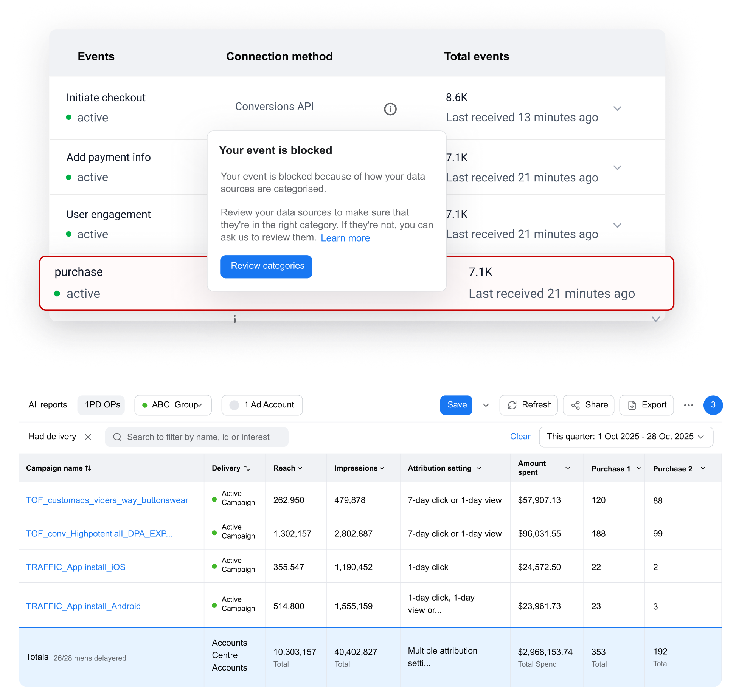Expand the Initiate checkout event row
Viewport: 736px width, 700px height.
[x=617, y=108]
